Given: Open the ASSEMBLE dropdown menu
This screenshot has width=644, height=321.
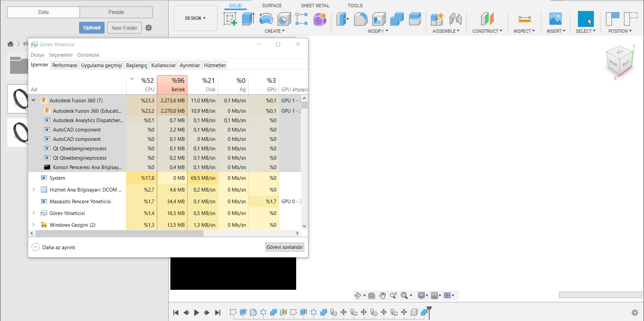Looking at the screenshot, I should coord(446,31).
